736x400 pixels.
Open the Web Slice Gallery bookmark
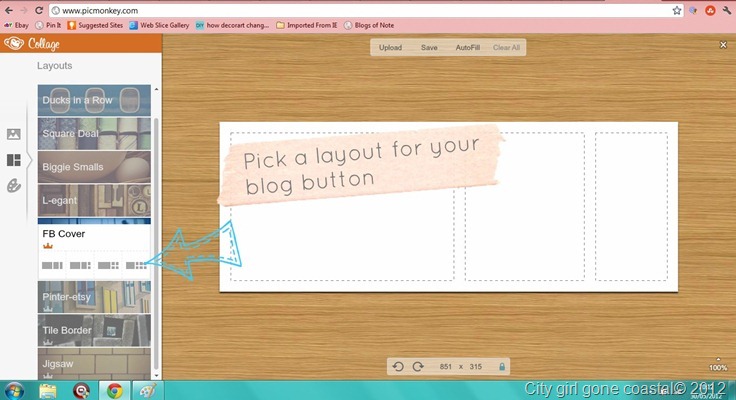point(159,25)
